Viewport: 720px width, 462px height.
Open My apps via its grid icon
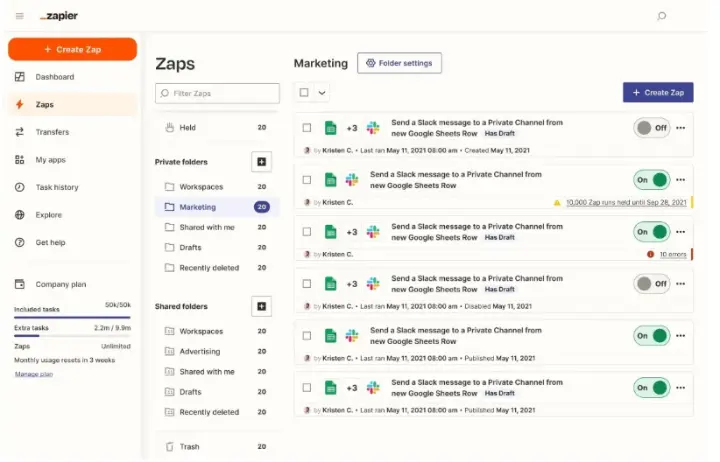19,159
